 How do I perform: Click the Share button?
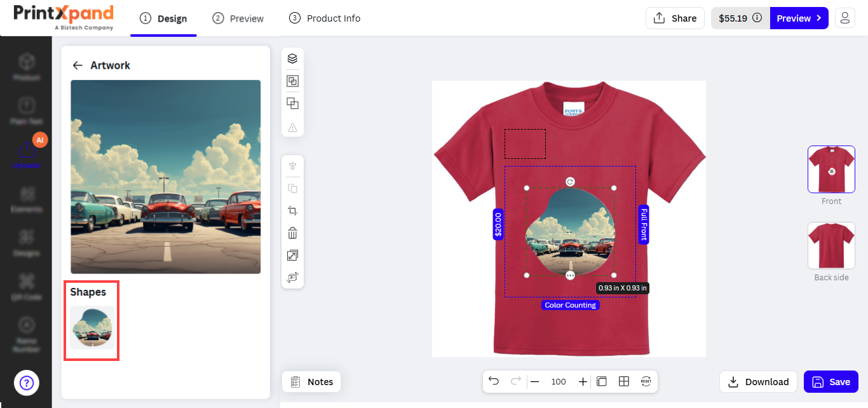pos(675,18)
